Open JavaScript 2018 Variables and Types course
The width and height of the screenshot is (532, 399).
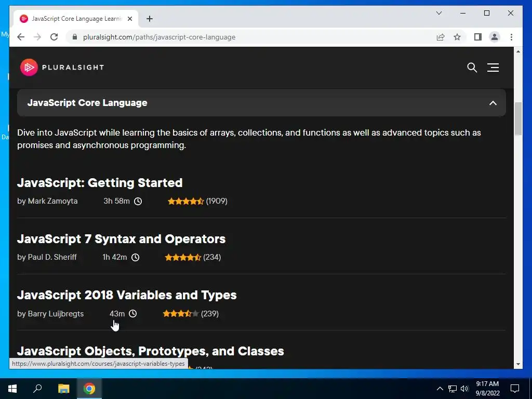pyautogui.click(x=127, y=295)
